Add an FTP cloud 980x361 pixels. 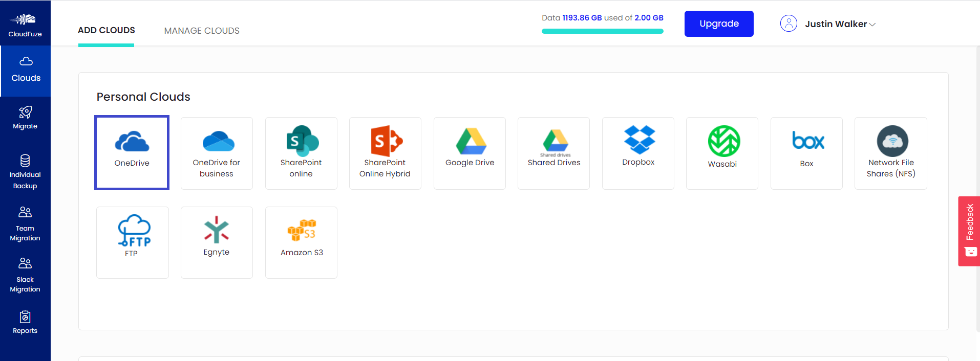(x=133, y=242)
